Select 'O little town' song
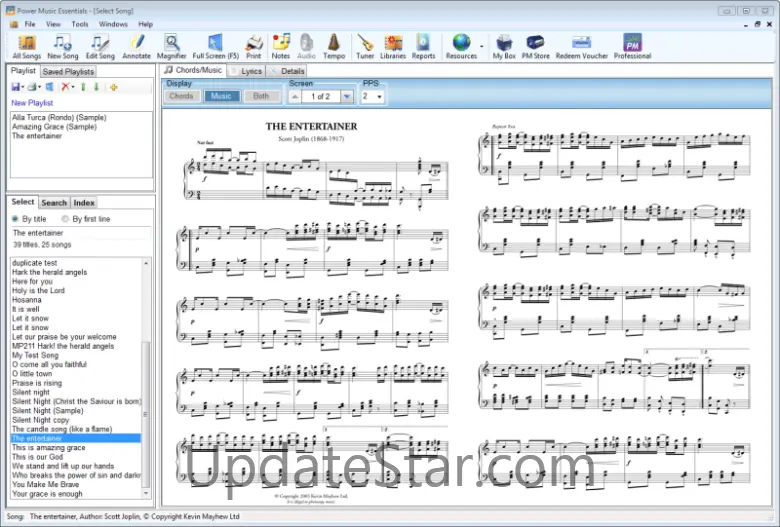The height and width of the screenshot is (527, 780). pyautogui.click(x=32, y=374)
